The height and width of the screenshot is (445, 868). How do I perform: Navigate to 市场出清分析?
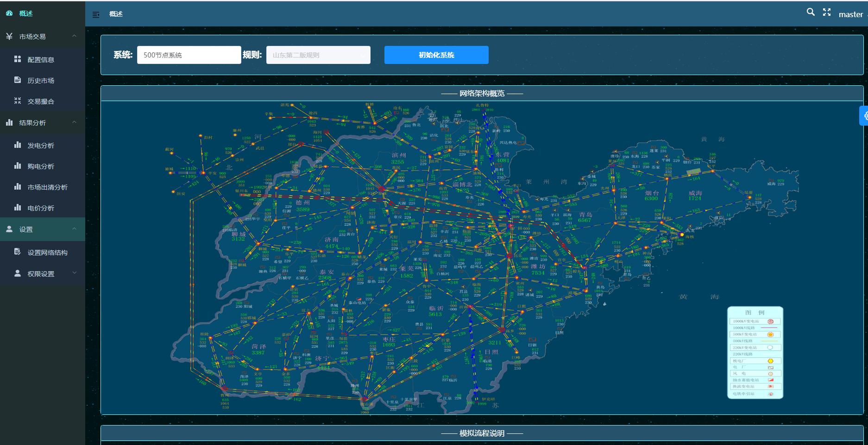click(x=47, y=187)
